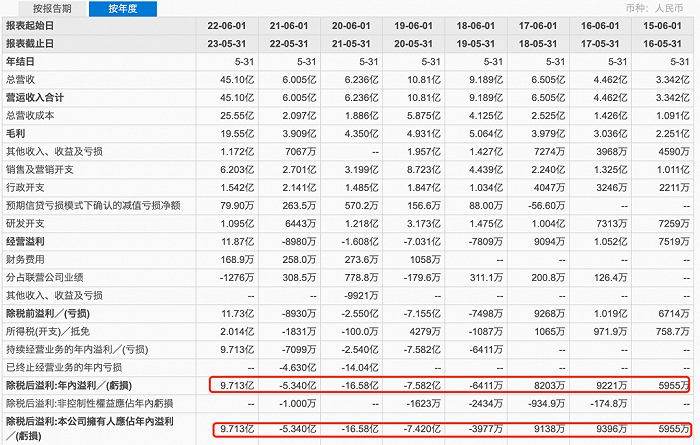Click 销售及营销开支 value 8.723亿
This screenshot has width=700, height=445.
coord(424,170)
